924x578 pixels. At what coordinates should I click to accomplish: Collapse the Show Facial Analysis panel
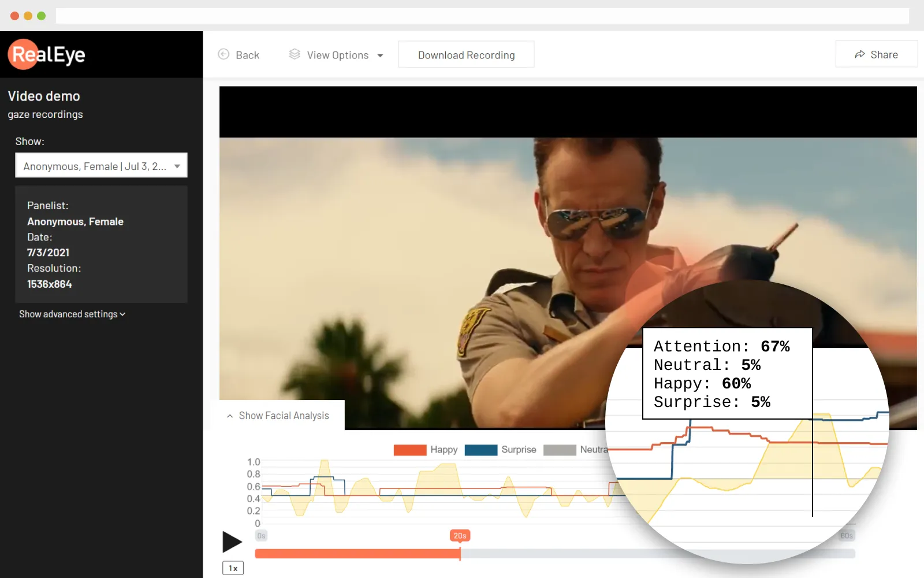coord(278,416)
